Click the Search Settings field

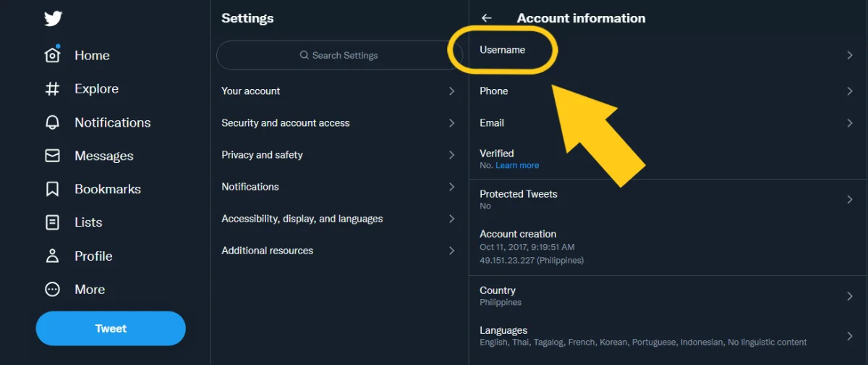click(339, 55)
